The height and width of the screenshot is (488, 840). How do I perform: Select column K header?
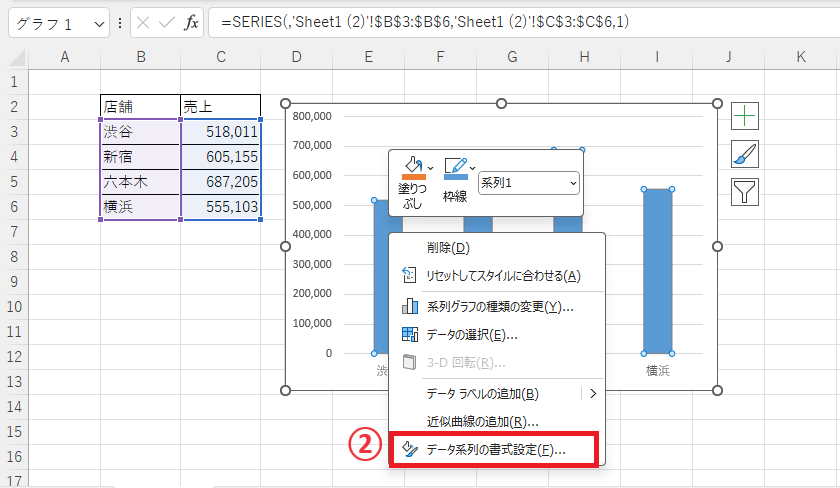pos(801,57)
